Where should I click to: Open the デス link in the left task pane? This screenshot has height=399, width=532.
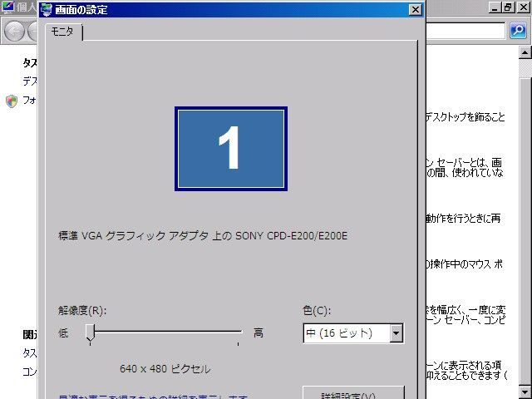[x=29, y=81]
